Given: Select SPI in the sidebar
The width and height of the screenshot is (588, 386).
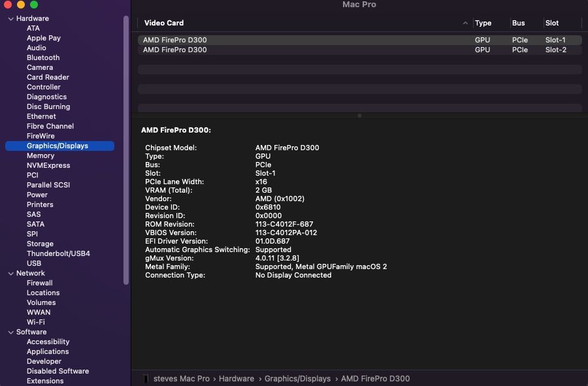Looking at the screenshot, I should [32, 234].
